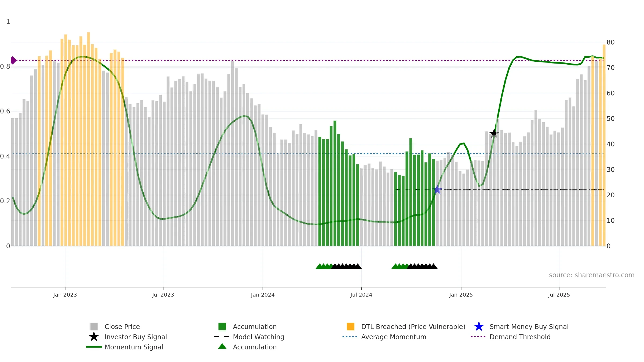Screen dimensions: 644x362
Task: Click the tallest green accumulation bar
Action: click(x=335, y=183)
